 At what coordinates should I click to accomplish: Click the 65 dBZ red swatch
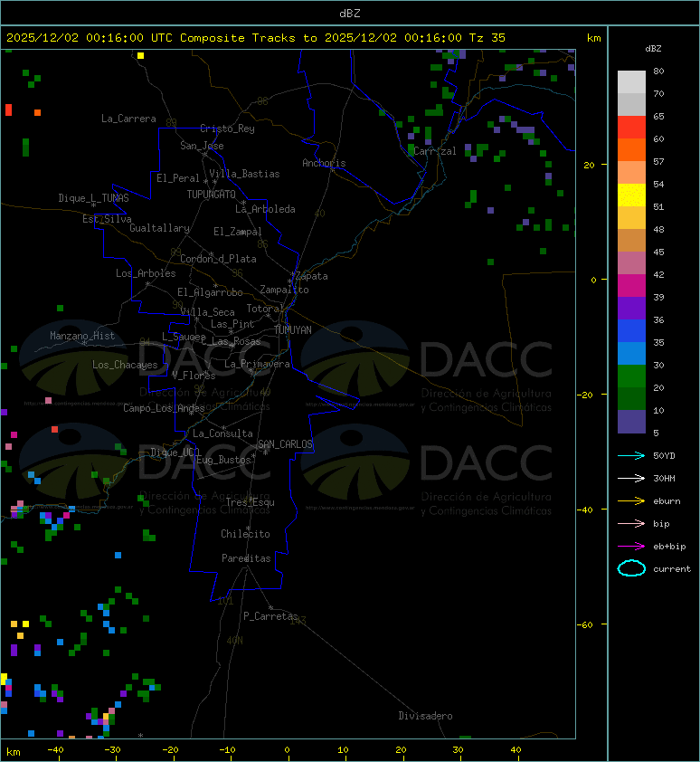pyautogui.click(x=631, y=128)
